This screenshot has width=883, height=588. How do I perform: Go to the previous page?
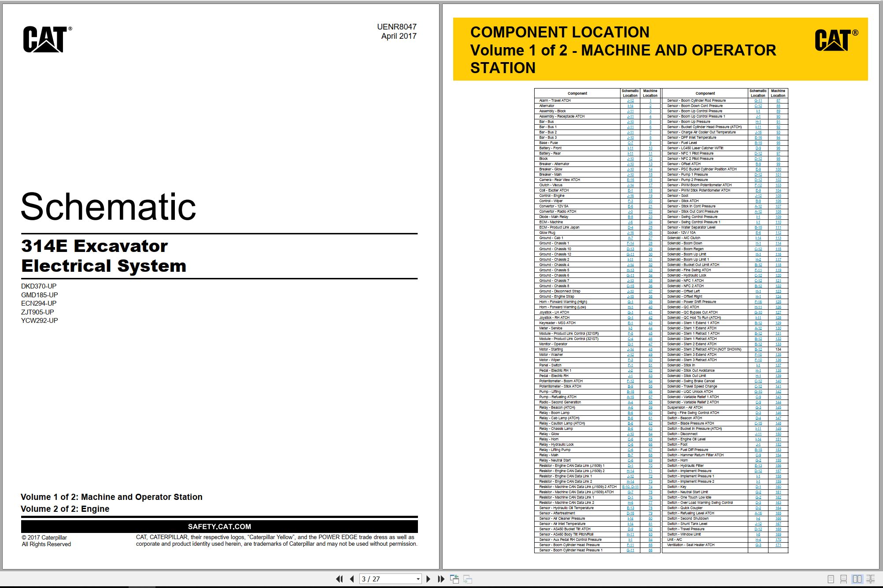point(351,579)
